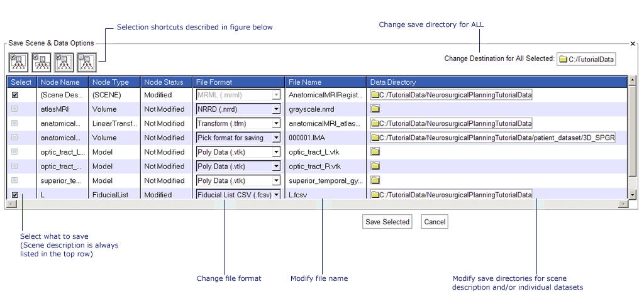Screen dimensions: 644x306
Task: Uncheck the Scene Description select checkbox
Action: coord(15,95)
